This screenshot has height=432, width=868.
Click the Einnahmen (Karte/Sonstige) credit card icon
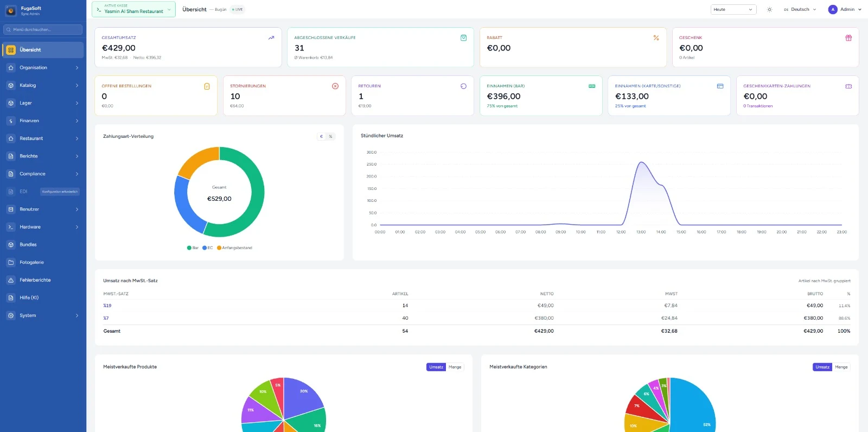720,86
